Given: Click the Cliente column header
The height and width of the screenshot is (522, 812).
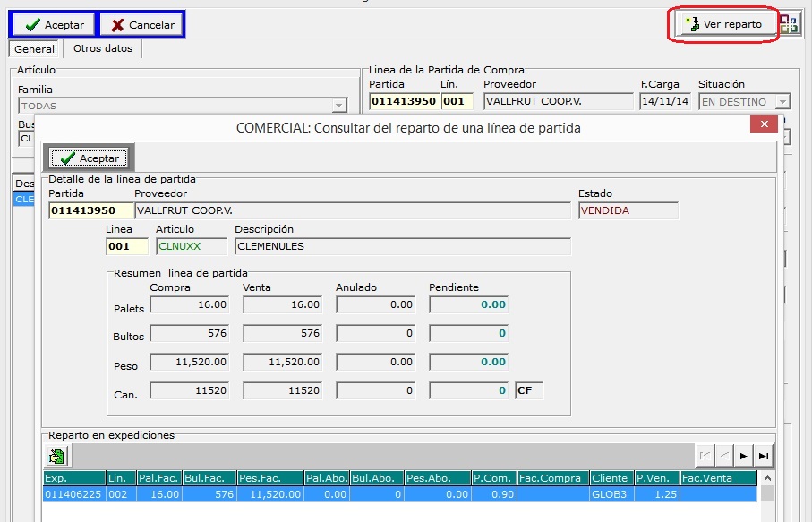Looking at the screenshot, I should [x=611, y=478].
